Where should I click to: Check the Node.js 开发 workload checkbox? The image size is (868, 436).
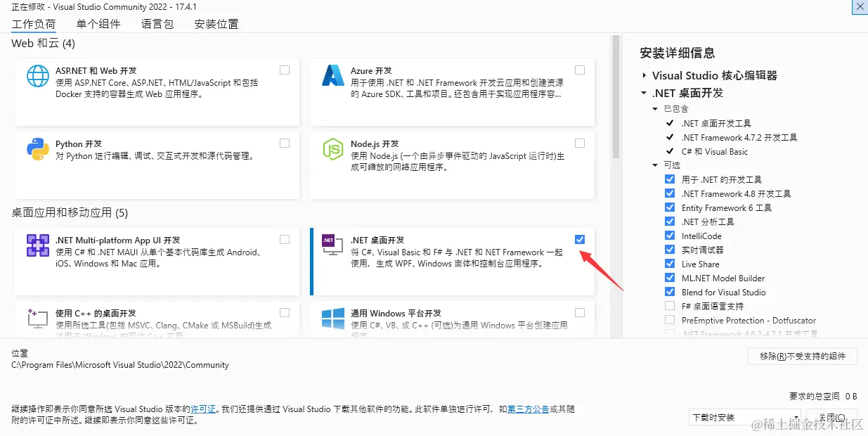coord(580,143)
